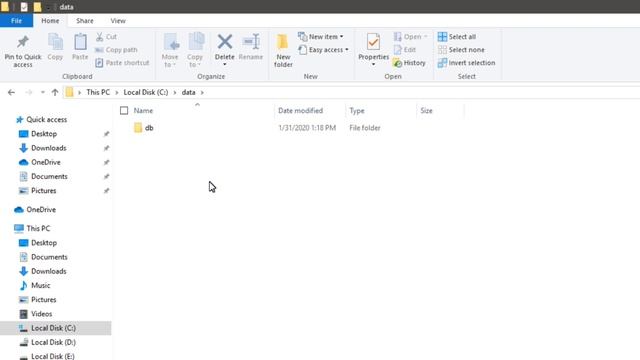Expand chevron after This PC in address bar
Screen dimensions: 640x360
(117, 92)
